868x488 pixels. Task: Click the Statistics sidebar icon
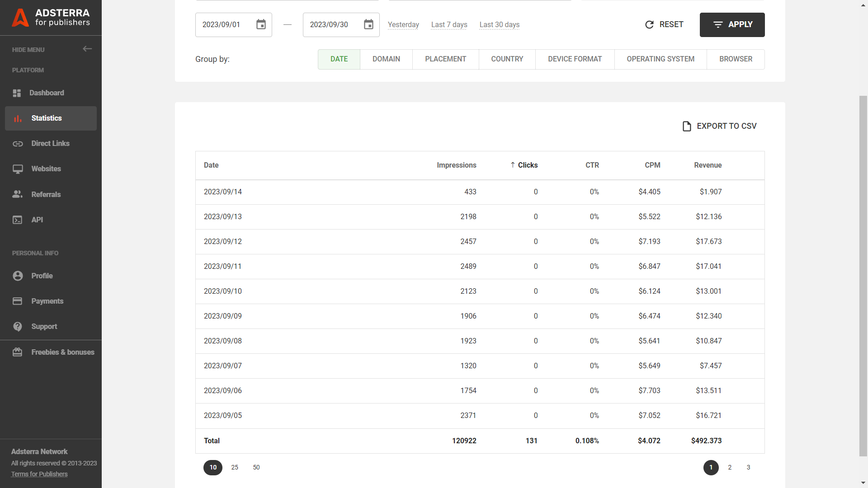pyautogui.click(x=19, y=118)
